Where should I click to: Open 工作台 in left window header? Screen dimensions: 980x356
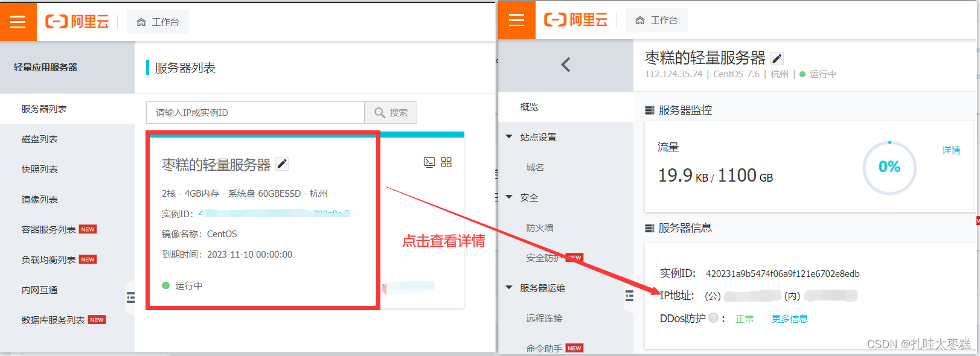coord(158,22)
